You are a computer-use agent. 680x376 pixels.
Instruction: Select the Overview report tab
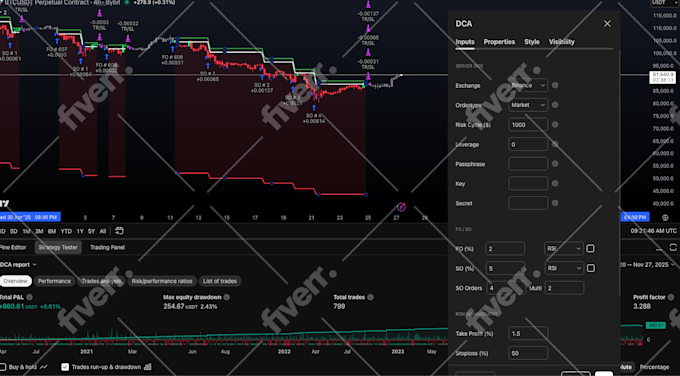coord(15,281)
